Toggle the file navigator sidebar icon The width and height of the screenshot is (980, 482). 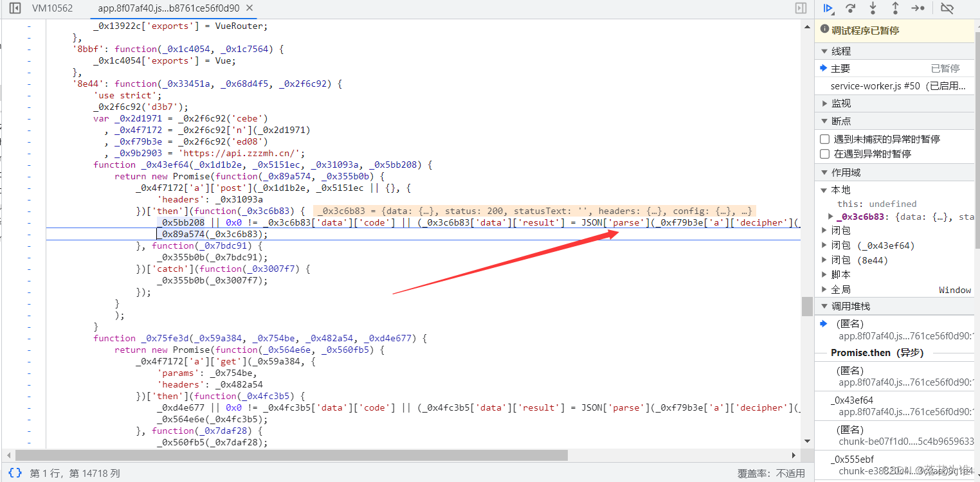15,8
